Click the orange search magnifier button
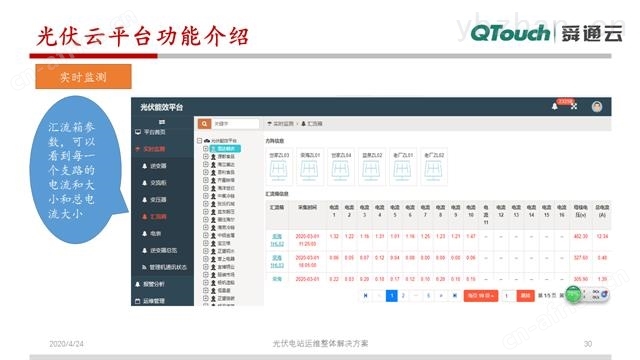This screenshot has width=640, height=360. [x=204, y=124]
